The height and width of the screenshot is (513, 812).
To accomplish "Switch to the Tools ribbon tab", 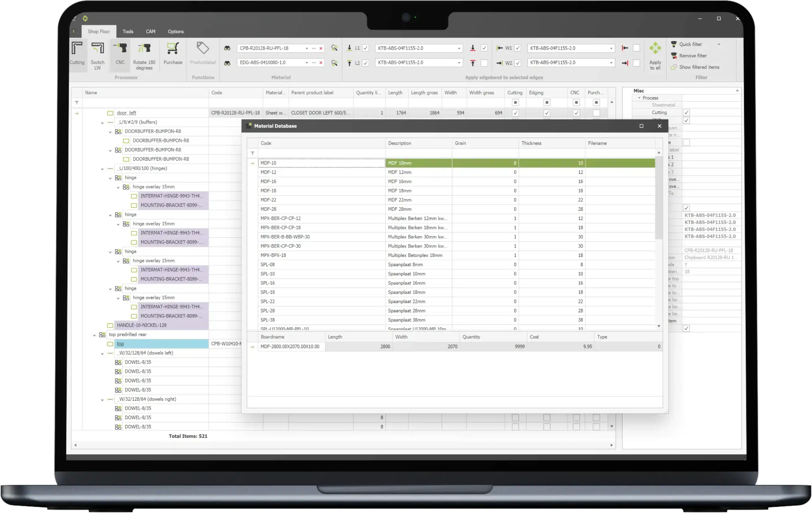I will [x=128, y=31].
